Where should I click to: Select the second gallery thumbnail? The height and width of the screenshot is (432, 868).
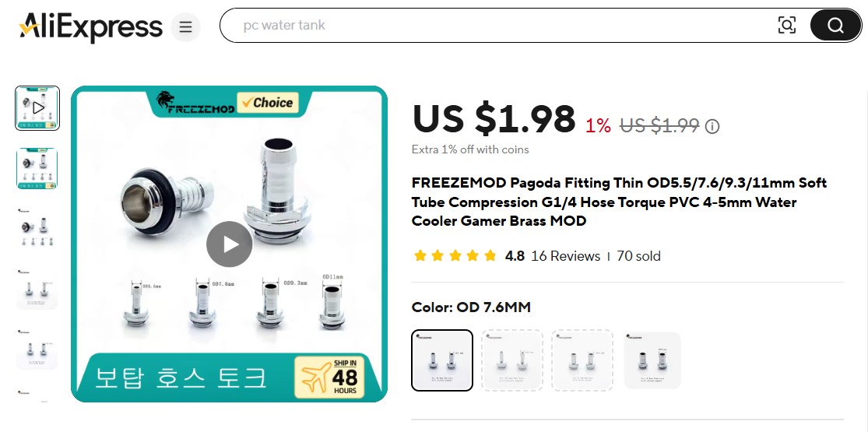(x=37, y=168)
